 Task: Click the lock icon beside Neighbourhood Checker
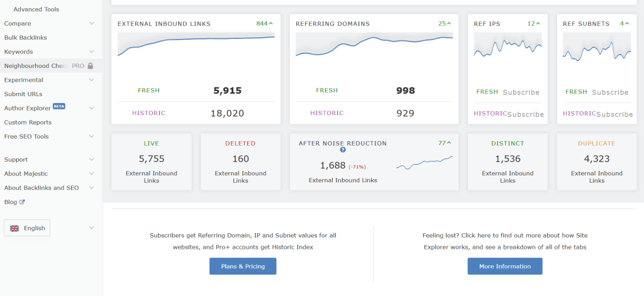[91, 66]
